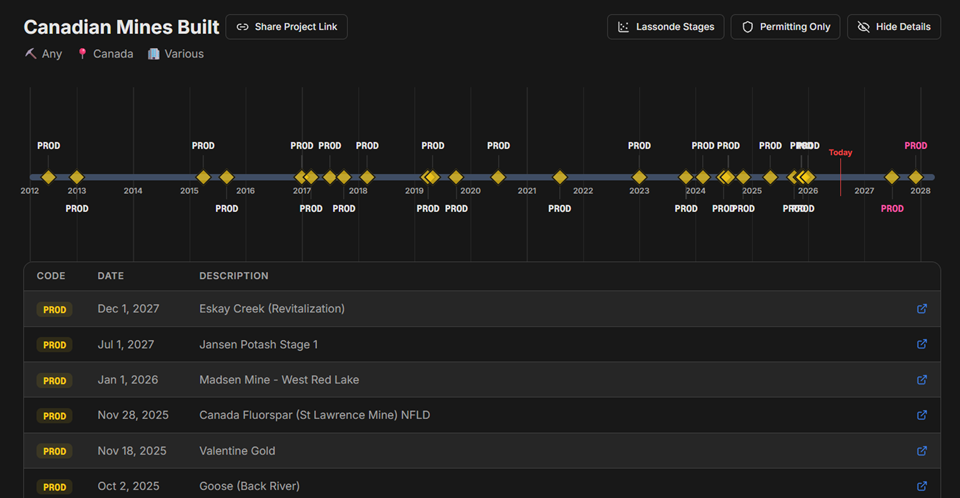Click the Dec 1, 2027 date cell
The width and height of the screenshot is (960, 498).
point(129,309)
